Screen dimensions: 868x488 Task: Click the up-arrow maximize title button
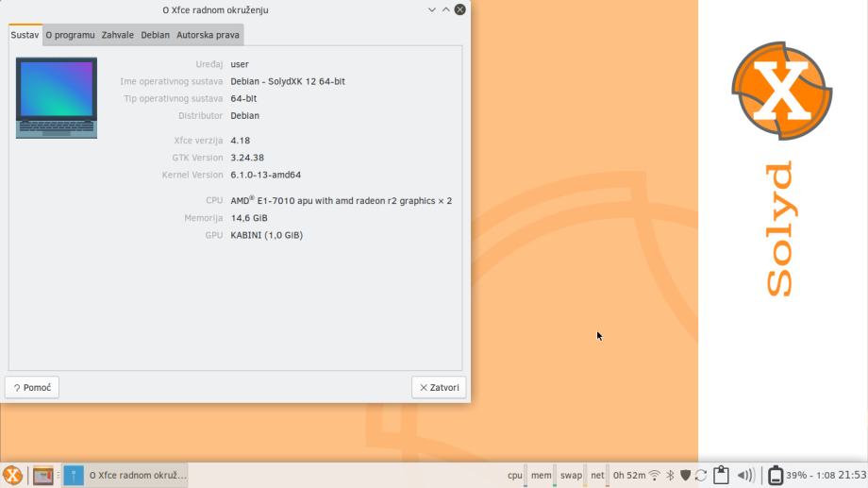click(x=445, y=10)
